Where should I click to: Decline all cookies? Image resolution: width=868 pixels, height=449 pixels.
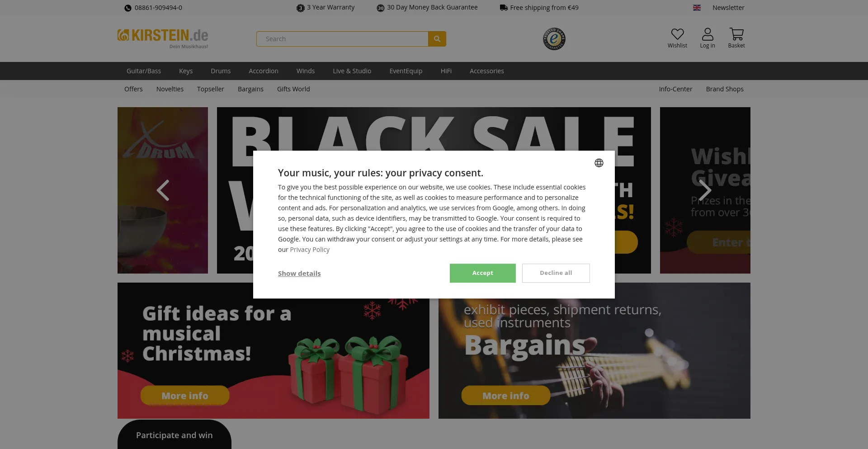tap(556, 273)
